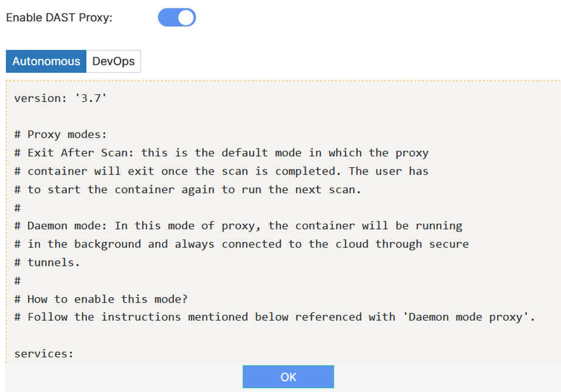
Task: Click line '# to start the container again'
Action: pyautogui.click(x=187, y=189)
